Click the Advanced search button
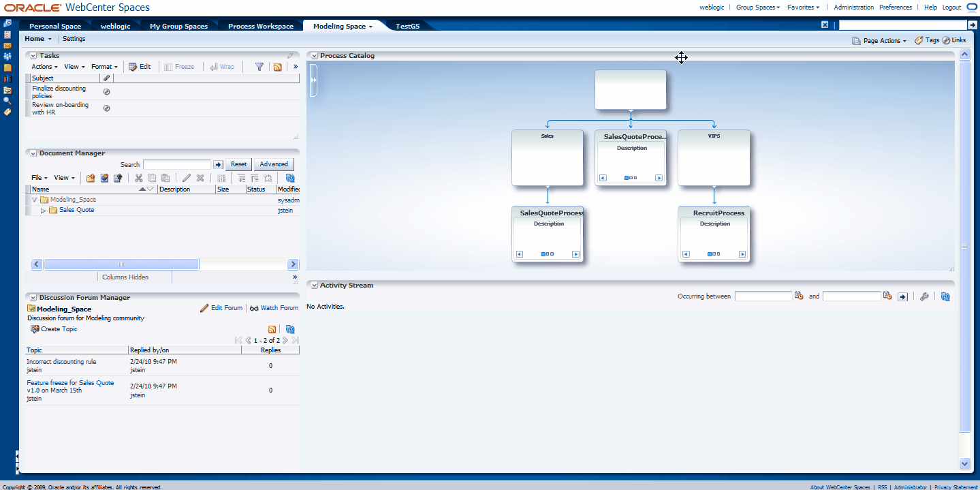 coord(274,164)
